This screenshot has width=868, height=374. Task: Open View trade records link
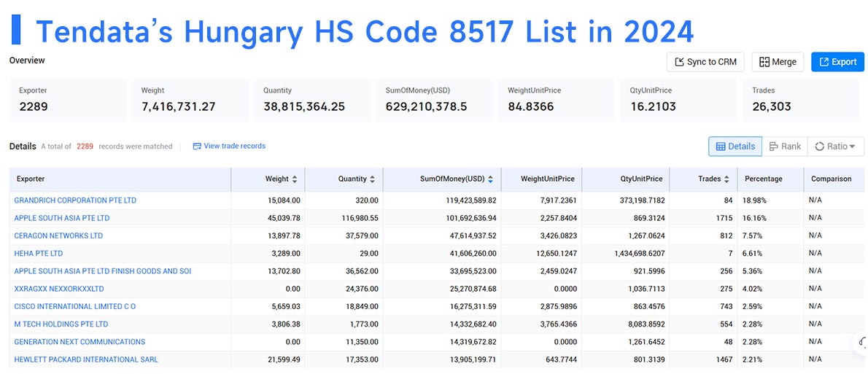235,146
